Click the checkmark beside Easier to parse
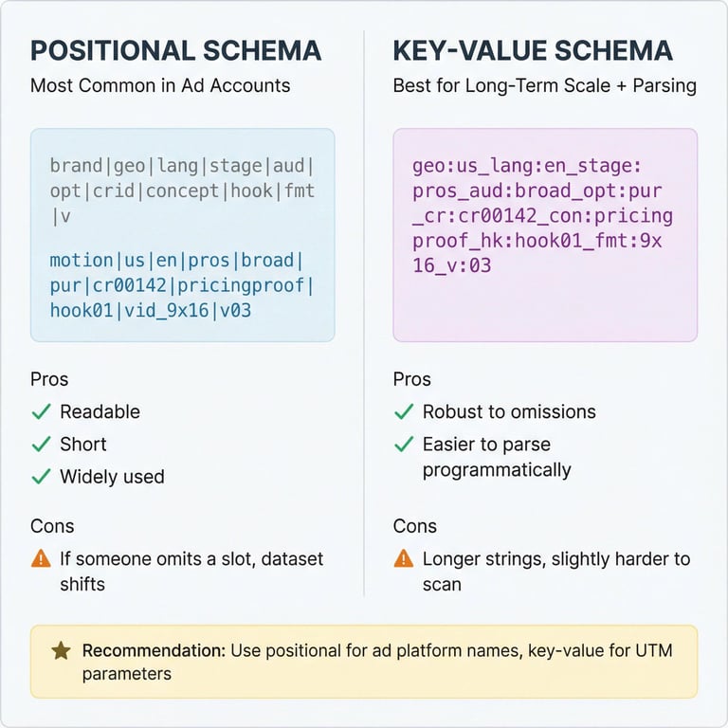The width and height of the screenshot is (728, 728). pyautogui.click(x=404, y=445)
